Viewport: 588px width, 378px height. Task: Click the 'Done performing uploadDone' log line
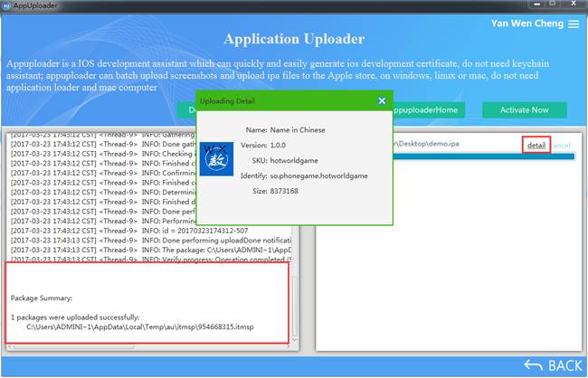(151, 241)
